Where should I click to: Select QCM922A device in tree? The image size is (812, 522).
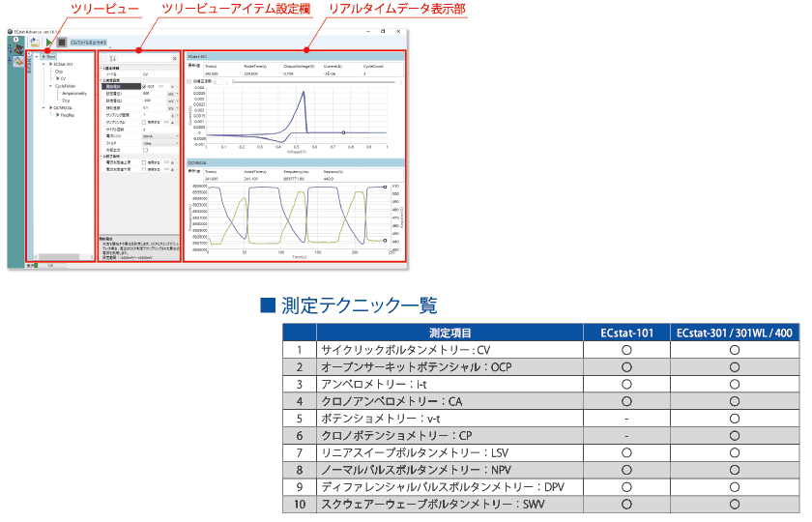click(60, 107)
